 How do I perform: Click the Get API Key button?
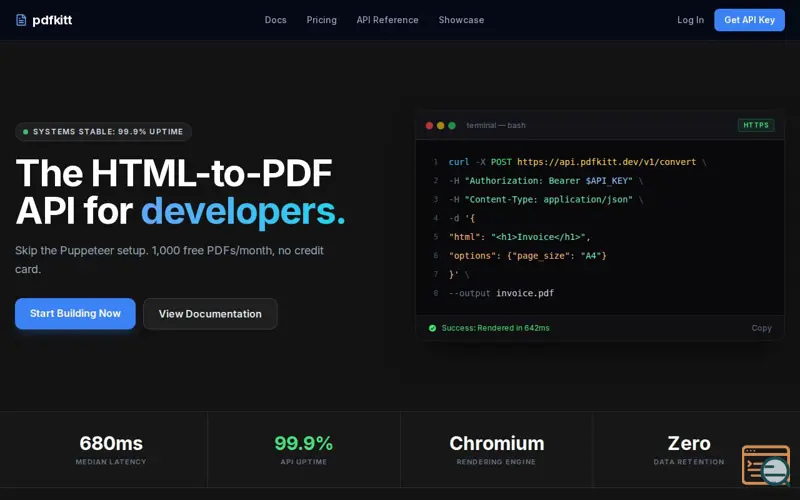point(749,20)
